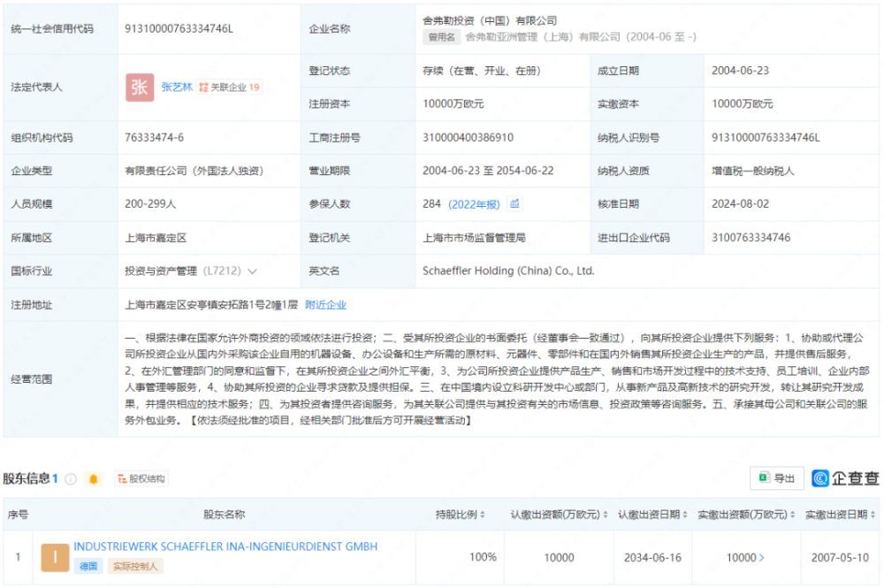The image size is (884, 588).
Task: Click the 企查查 logo
Action: [x=846, y=478]
